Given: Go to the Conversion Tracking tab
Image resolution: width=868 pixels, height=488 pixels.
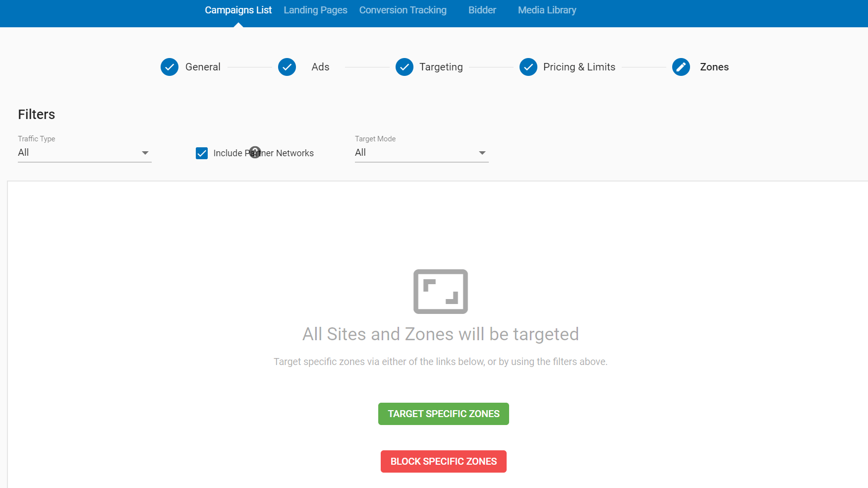Looking at the screenshot, I should pos(403,10).
